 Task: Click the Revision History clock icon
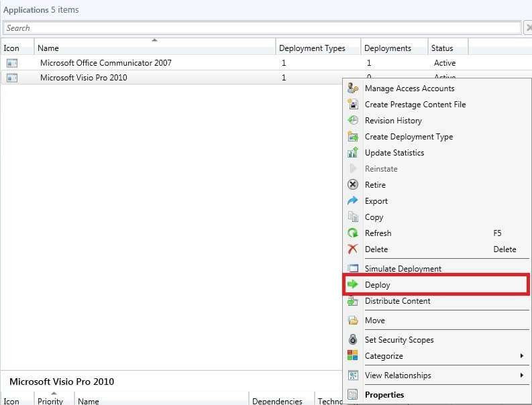352,120
